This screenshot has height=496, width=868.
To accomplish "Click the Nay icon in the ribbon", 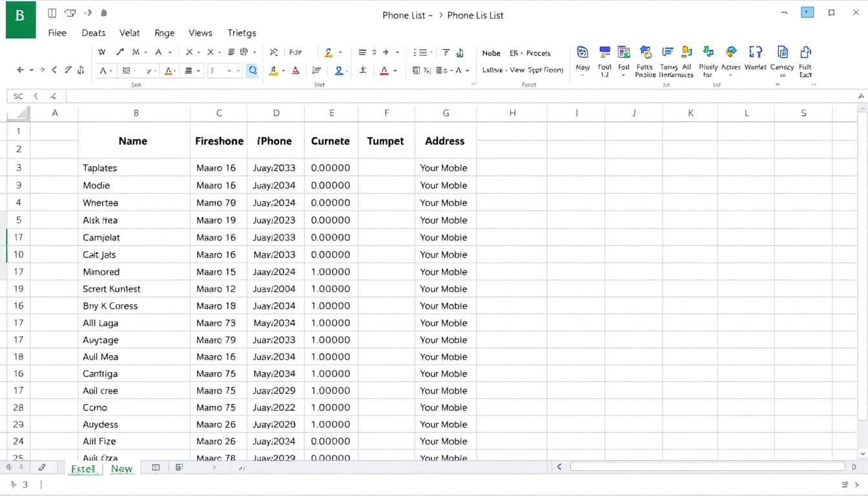I will click(581, 52).
